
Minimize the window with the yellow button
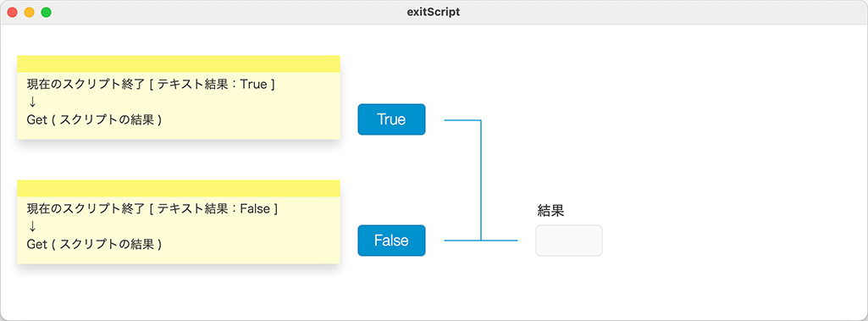pos(30,12)
